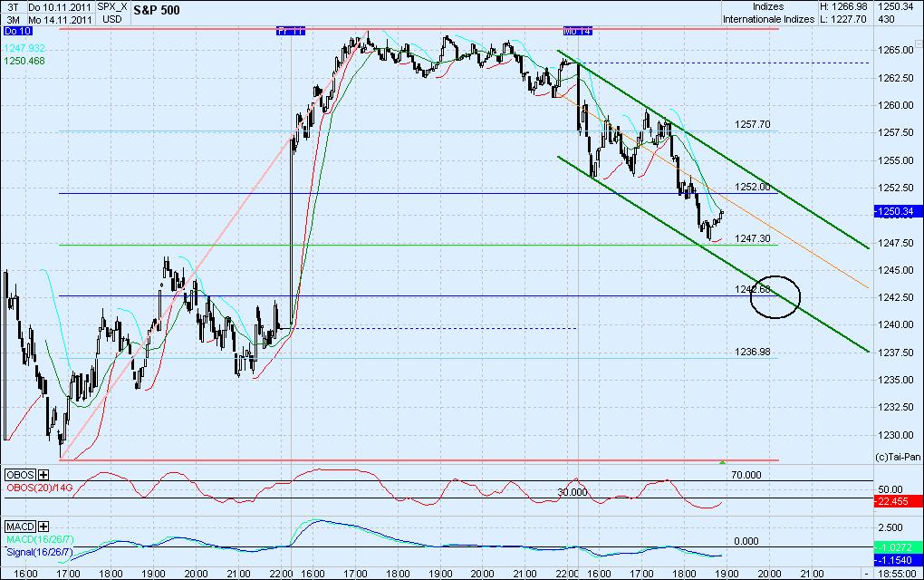Expand MACD settings with its plus button
924x580 pixels.
pos(43,527)
